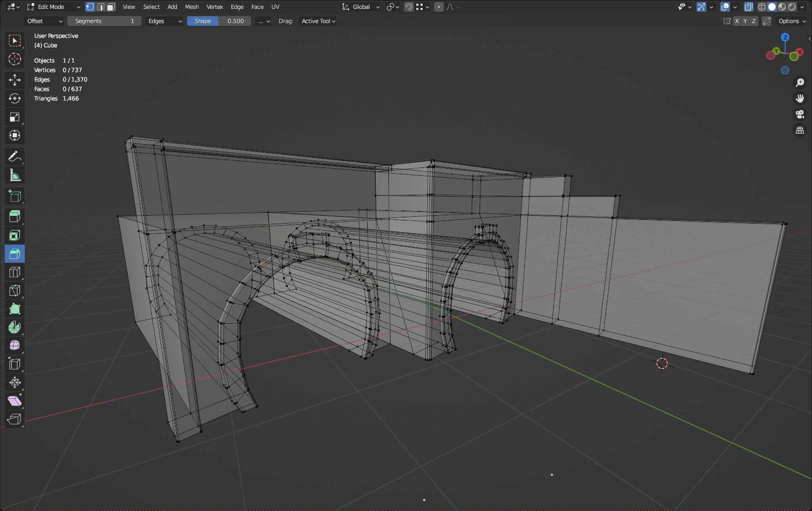Image resolution: width=812 pixels, height=511 pixels.
Task: Open the Vertex menu
Action: click(214, 7)
